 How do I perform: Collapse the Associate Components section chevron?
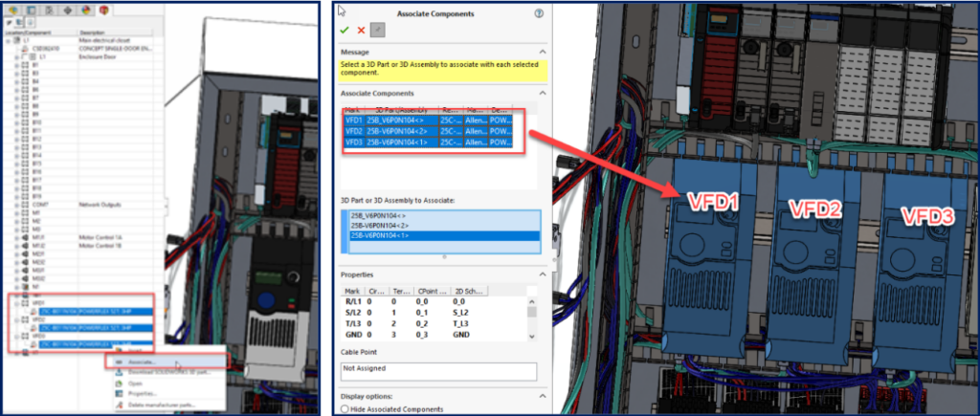(543, 93)
